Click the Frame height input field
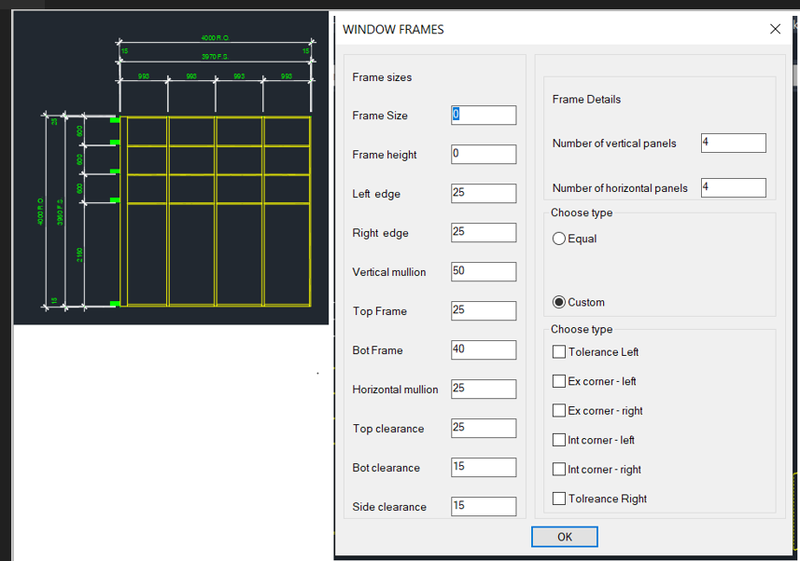The width and height of the screenshot is (800, 561). [483, 155]
